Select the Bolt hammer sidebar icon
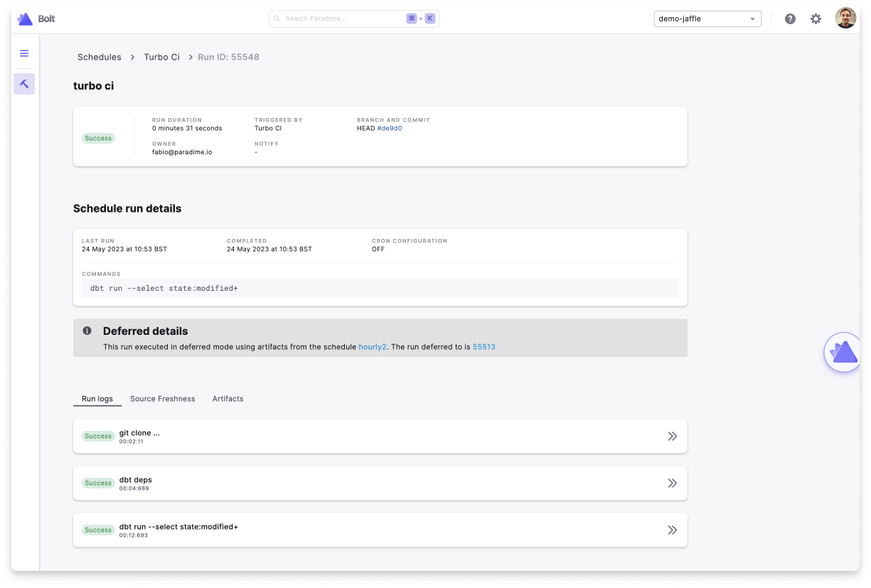Screen dimensions: 871x588 click(x=24, y=84)
